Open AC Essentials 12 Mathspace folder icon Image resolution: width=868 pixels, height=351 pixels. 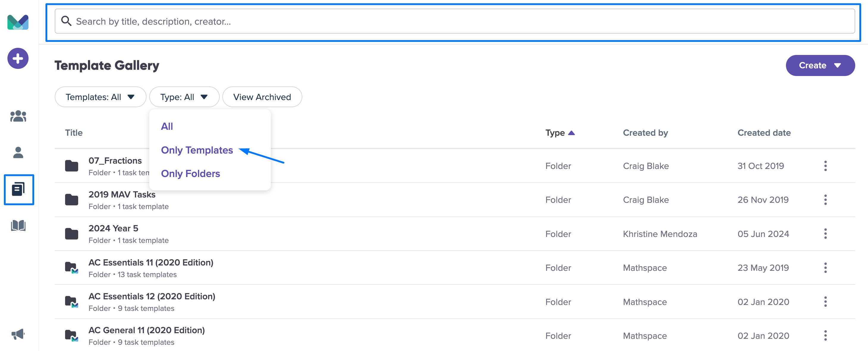point(71,302)
